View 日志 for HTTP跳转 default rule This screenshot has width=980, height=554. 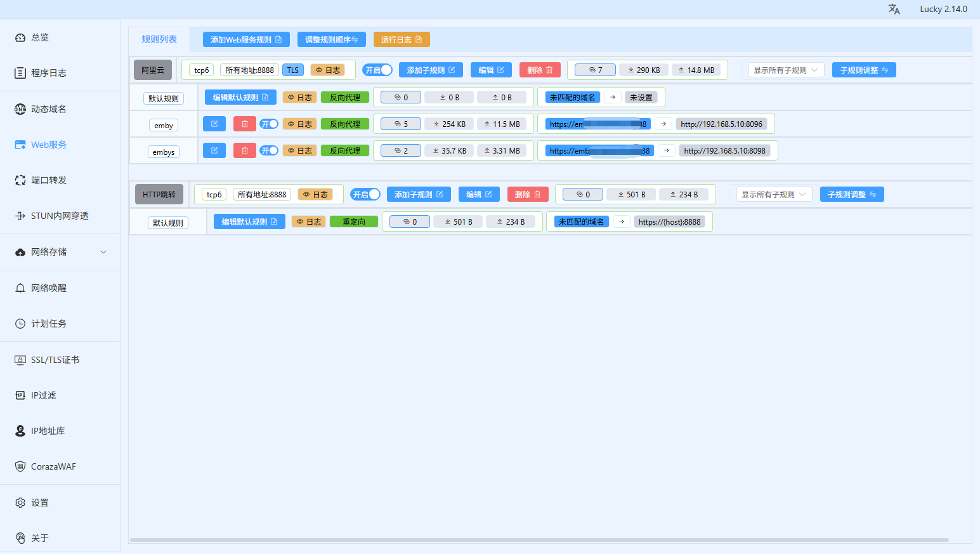[308, 221]
